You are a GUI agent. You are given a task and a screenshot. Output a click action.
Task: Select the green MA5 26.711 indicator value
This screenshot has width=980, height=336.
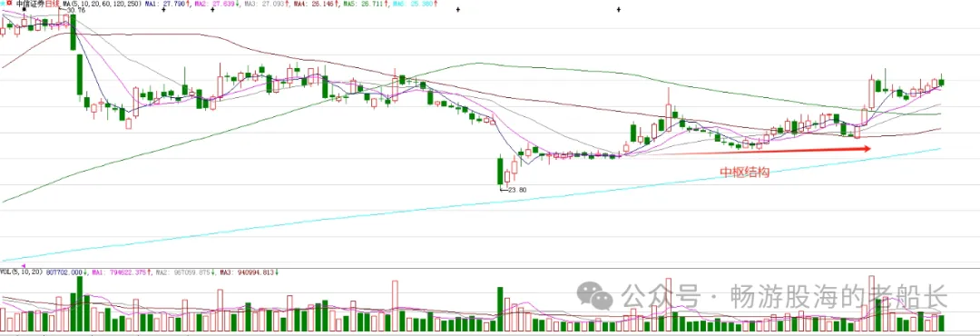365,4
